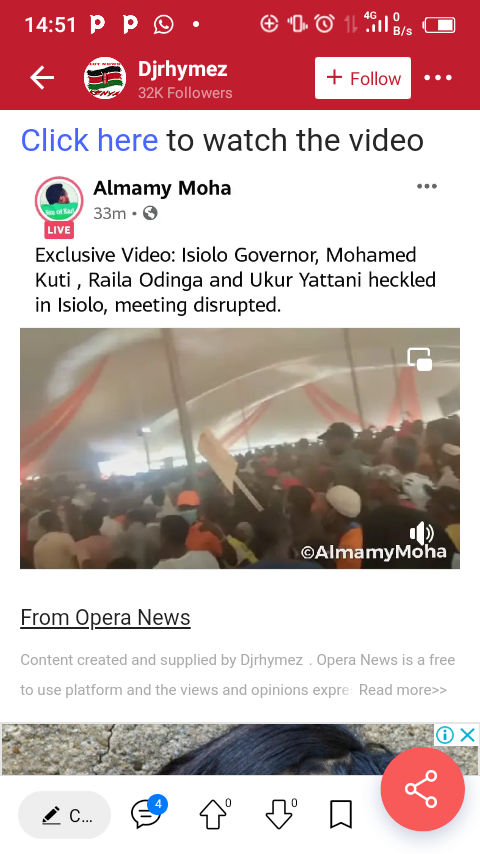Open the header three-dot menu

click(438, 78)
